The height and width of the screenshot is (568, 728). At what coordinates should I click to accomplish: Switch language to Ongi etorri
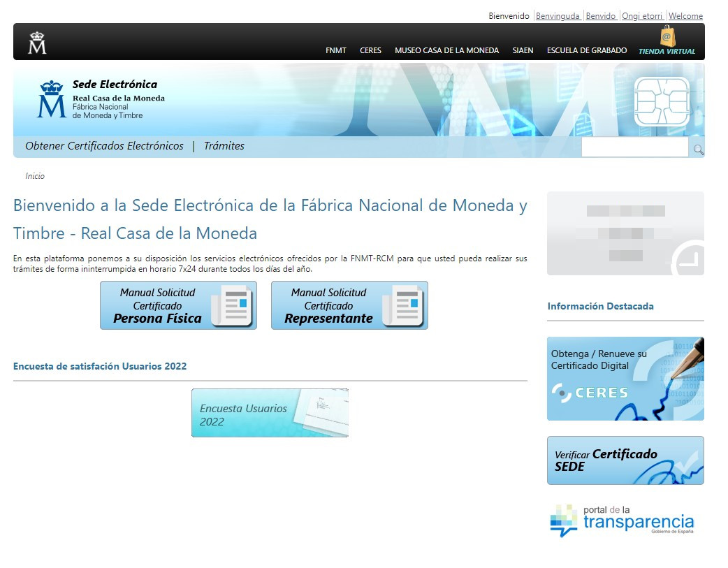(x=642, y=16)
